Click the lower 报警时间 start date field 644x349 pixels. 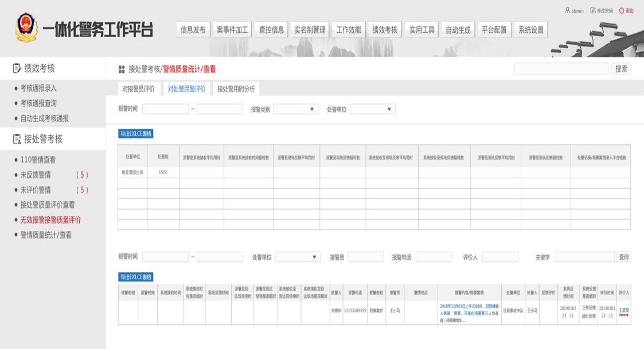click(166, 257)
